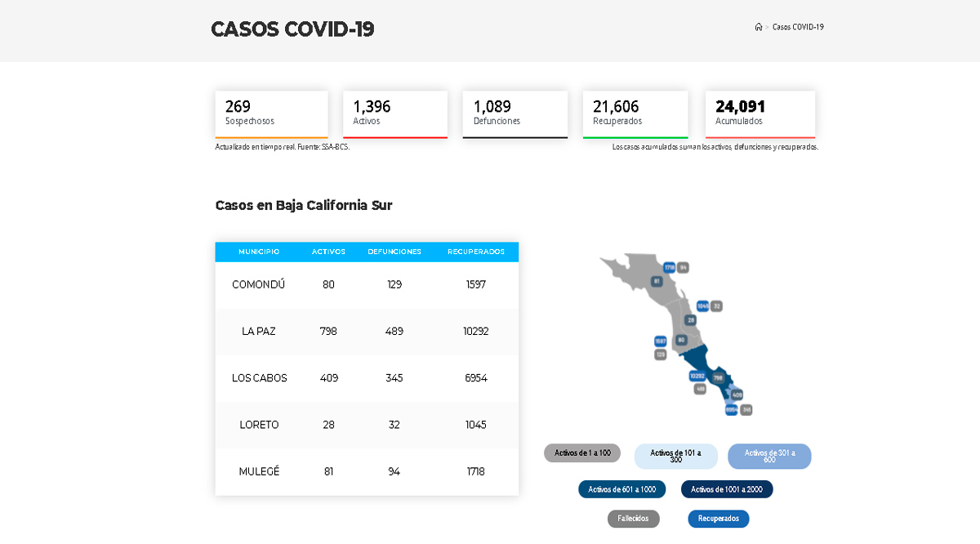This screenshot has width=980, height=544.
Task: Select the COMONDÚ municipality row
Action: [x=367, y=285]
